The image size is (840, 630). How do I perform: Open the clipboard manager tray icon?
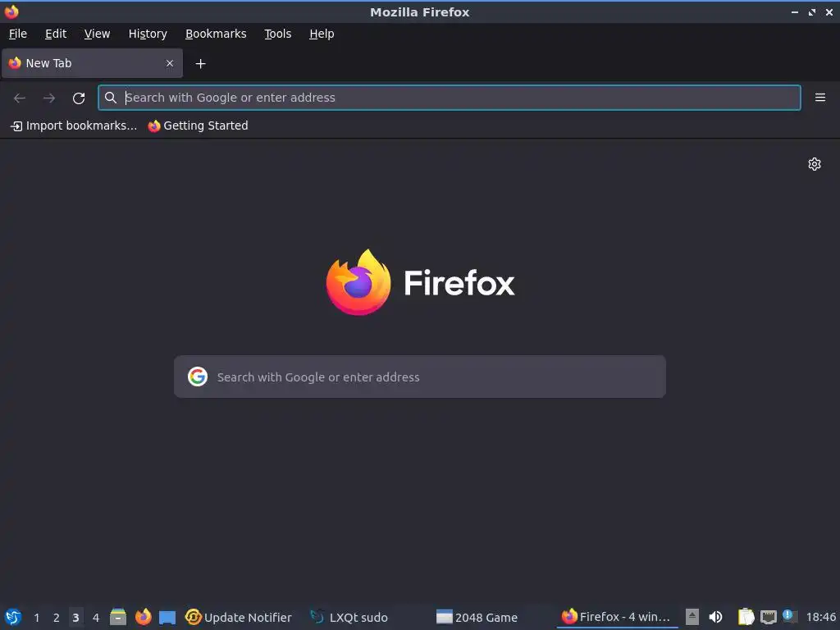tap(746, 617)
